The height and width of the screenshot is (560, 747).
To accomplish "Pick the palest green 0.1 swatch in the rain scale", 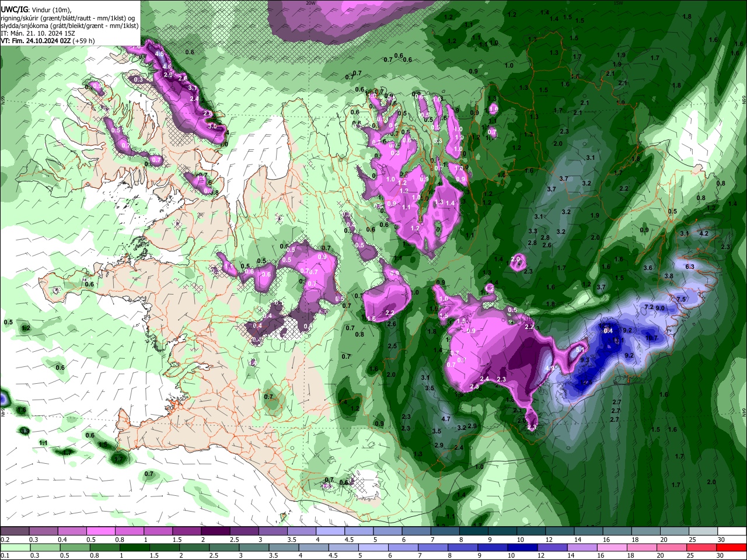I will [14, 547].
